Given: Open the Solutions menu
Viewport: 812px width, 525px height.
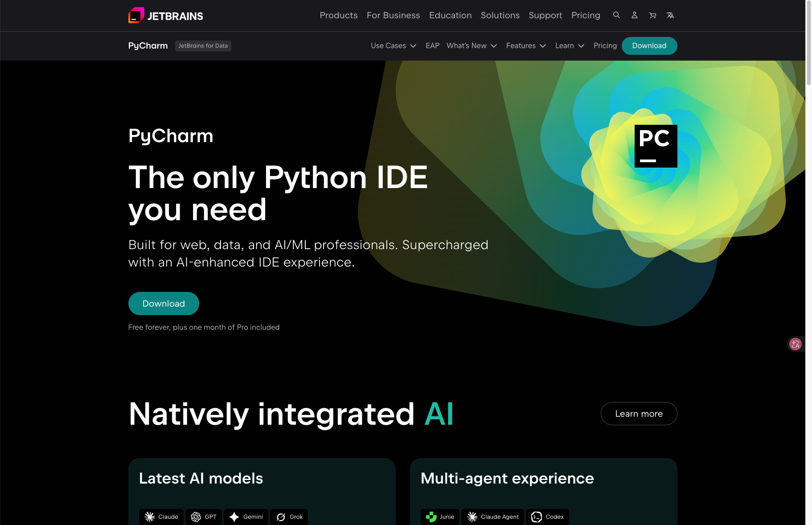Looking at the screenshot, I should 500,16.
